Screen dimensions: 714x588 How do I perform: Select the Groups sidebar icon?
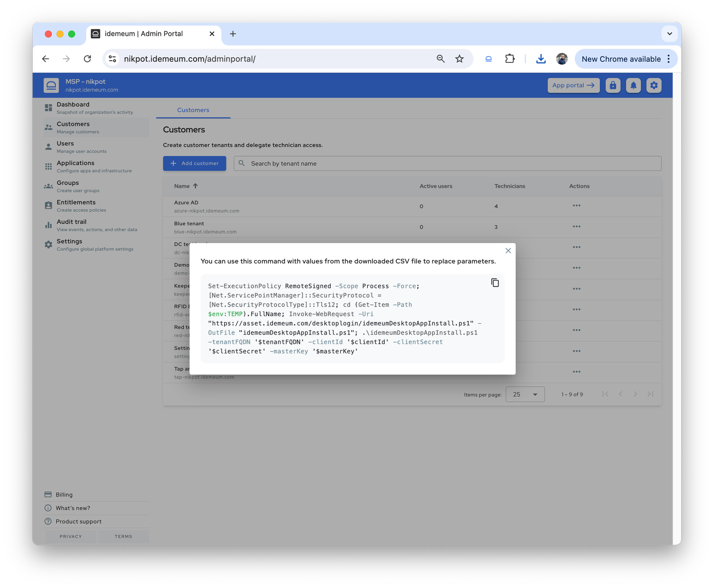(48, 186)
